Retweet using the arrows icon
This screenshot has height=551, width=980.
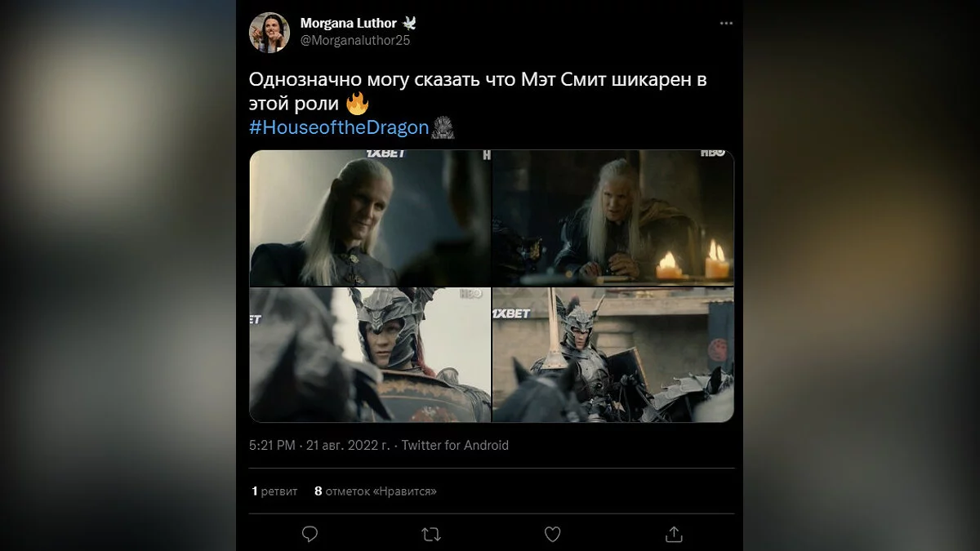click(x=431, y=534)
